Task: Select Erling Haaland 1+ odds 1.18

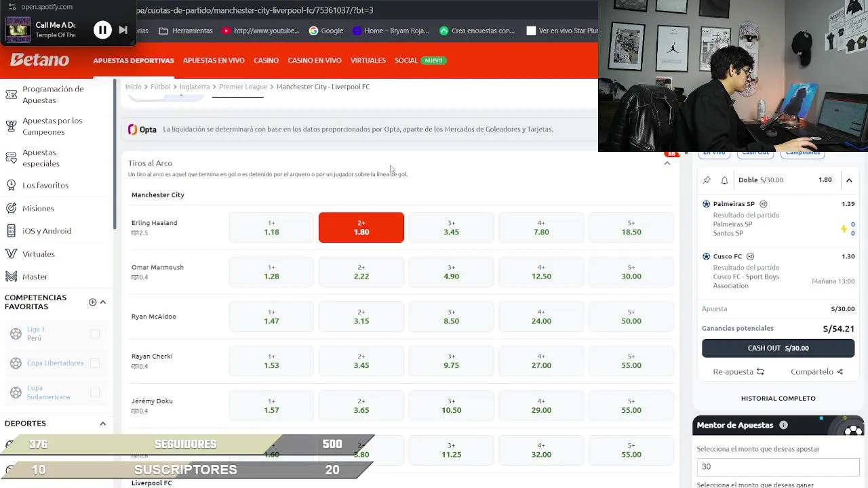Action: [271, 228]
